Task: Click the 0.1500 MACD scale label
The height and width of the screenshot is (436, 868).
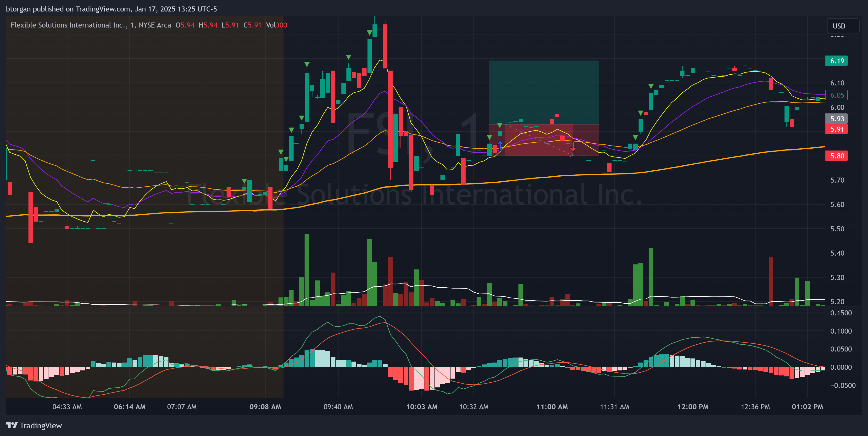Action: (841, 313)
